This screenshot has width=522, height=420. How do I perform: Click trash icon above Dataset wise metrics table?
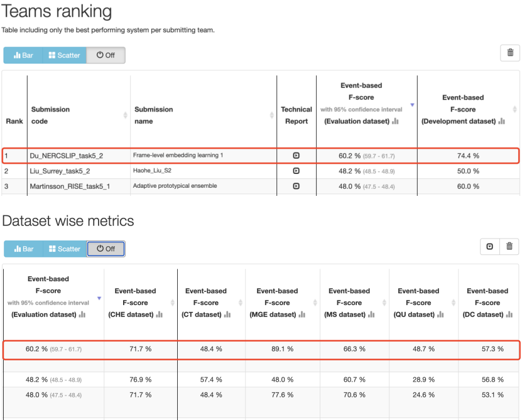(x=509, y=248)
